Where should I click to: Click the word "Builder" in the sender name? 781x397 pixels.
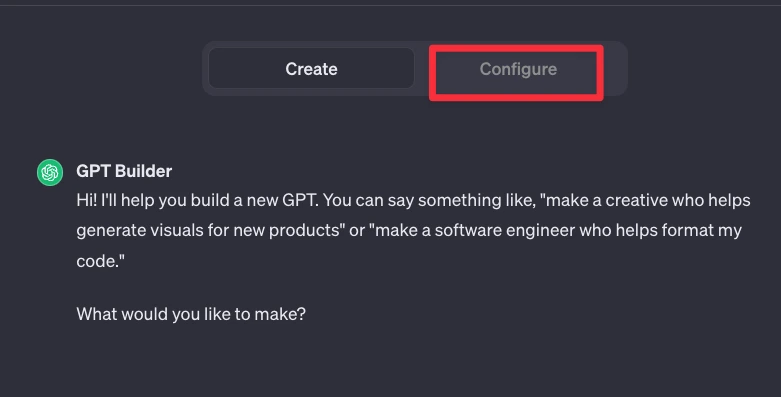[143, 171]
